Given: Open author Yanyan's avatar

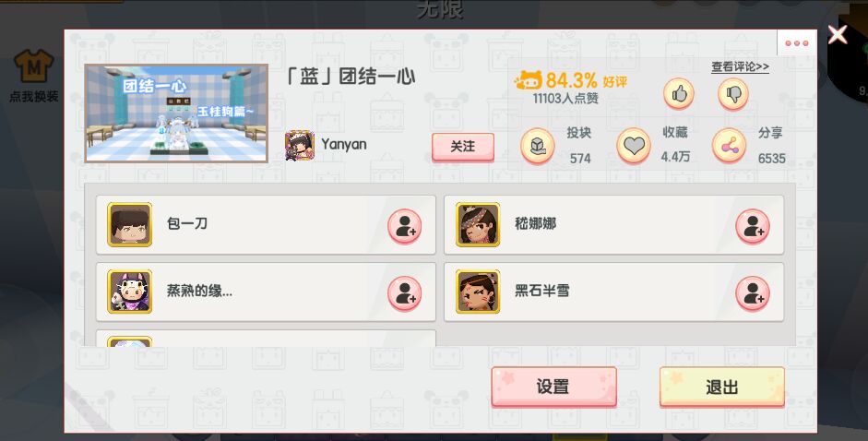Looking at the screenshot, I should (300, 146).
